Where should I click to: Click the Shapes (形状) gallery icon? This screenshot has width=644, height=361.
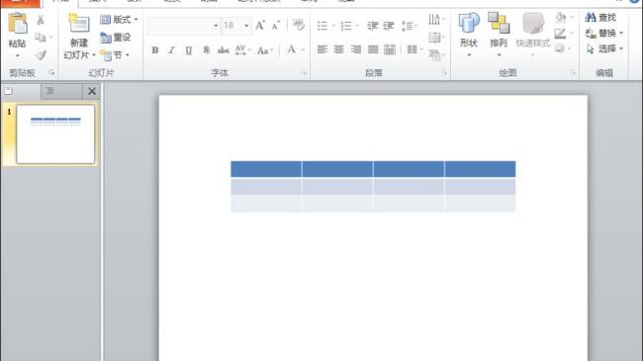coord(469,23)
